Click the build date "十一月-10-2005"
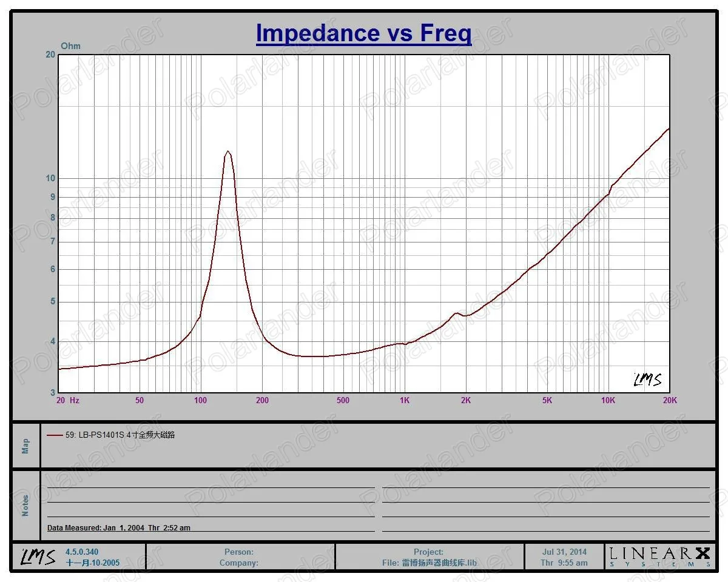Viewport: 728px width, 582px height. click(93, 563)
